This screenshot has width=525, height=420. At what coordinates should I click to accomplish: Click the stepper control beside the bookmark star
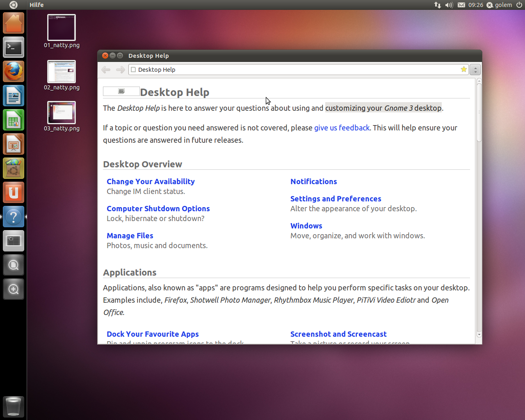tap(475, 69)
